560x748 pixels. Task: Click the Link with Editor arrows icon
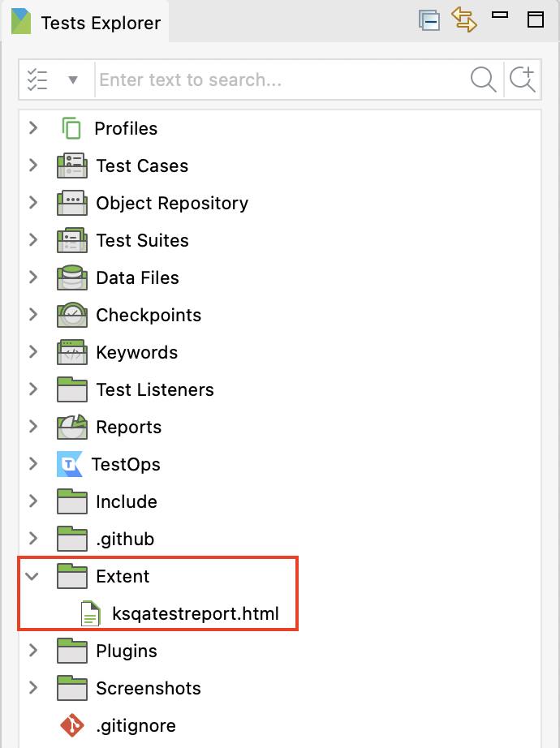tap(464, 19)
